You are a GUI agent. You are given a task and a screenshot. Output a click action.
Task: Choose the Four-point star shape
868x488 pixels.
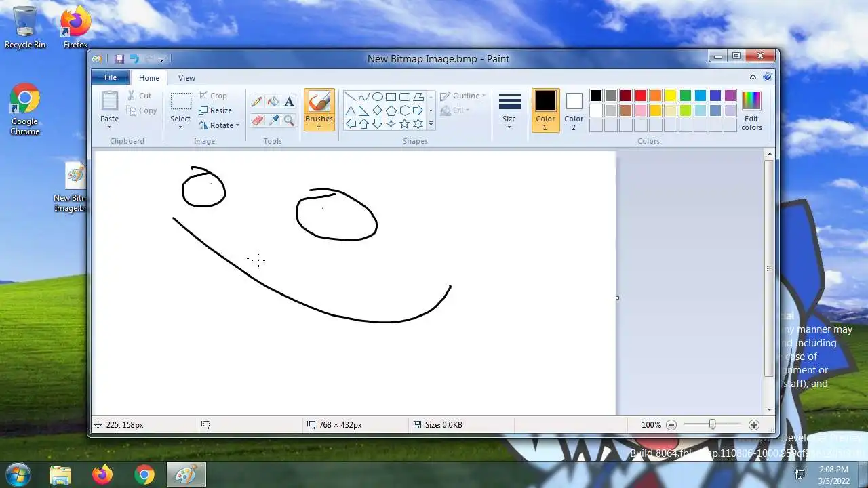(391, 124)
